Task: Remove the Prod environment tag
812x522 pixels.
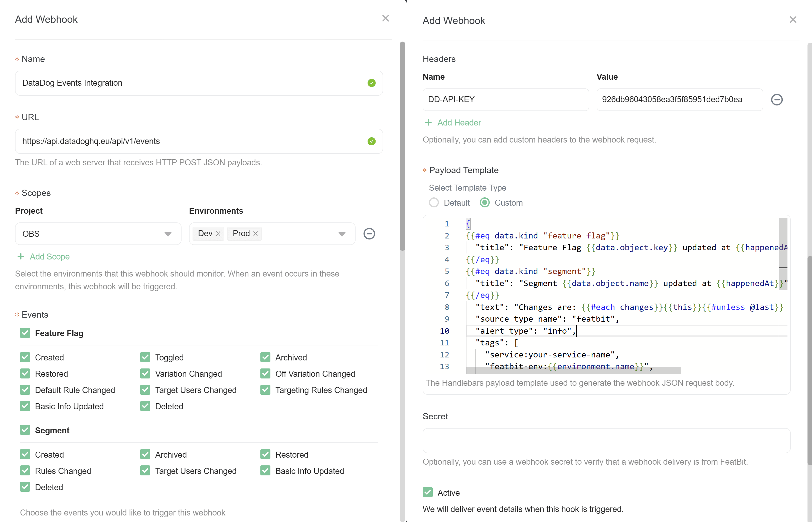Action: (256, 233)
